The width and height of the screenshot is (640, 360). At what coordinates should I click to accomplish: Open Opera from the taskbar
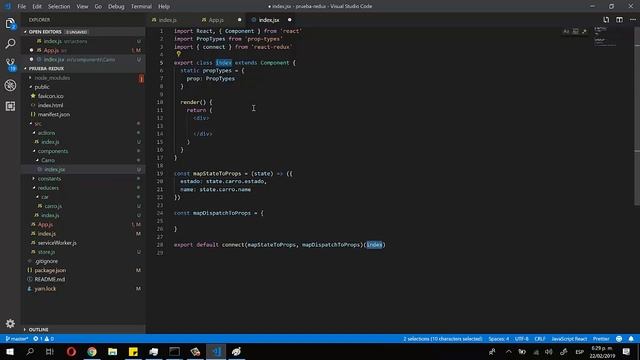(71, 351)
